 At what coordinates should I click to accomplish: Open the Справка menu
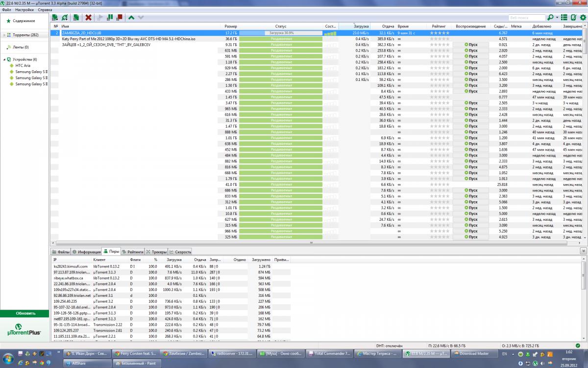click(x=45, y=10)
